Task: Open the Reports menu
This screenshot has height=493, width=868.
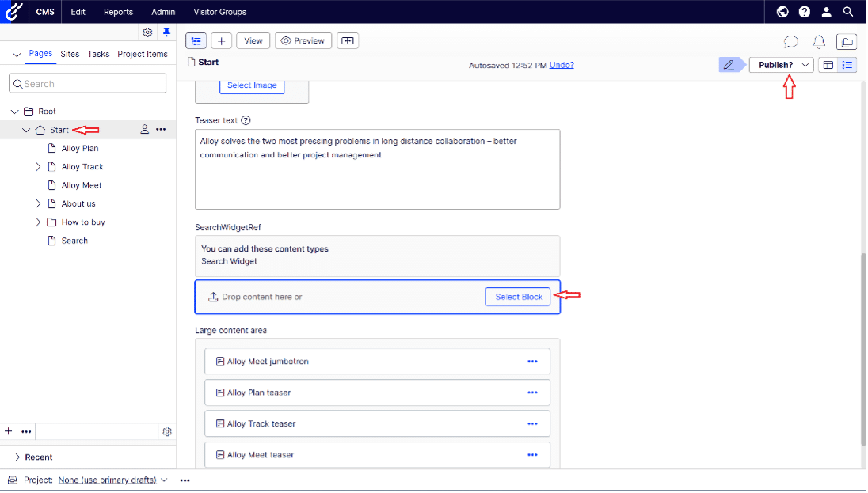Action: 118,12
